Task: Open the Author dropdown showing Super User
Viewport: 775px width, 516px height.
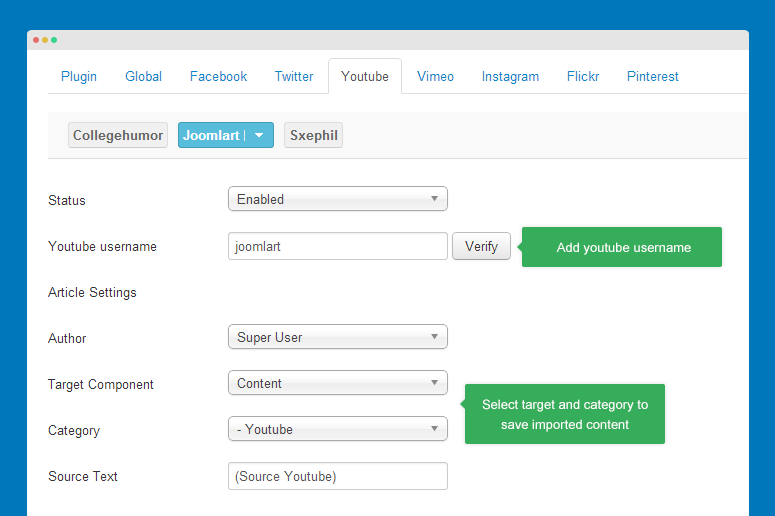Action: [x=338, y=337]
